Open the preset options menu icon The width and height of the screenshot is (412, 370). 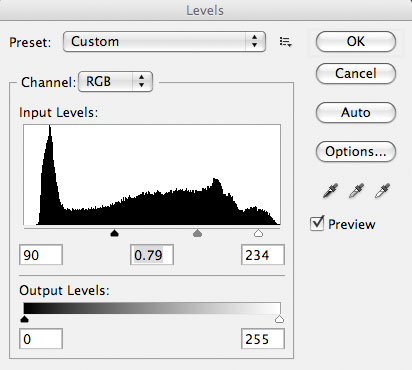click(286, 42)
